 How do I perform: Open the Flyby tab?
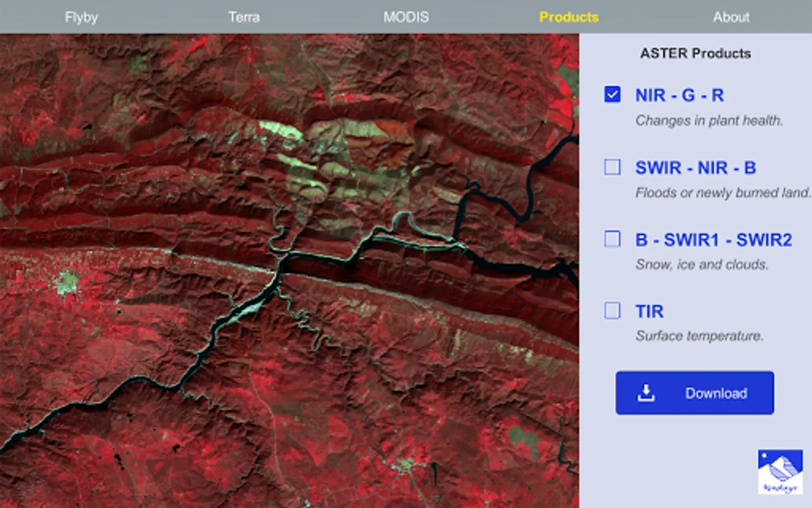(x=81, y=17)
